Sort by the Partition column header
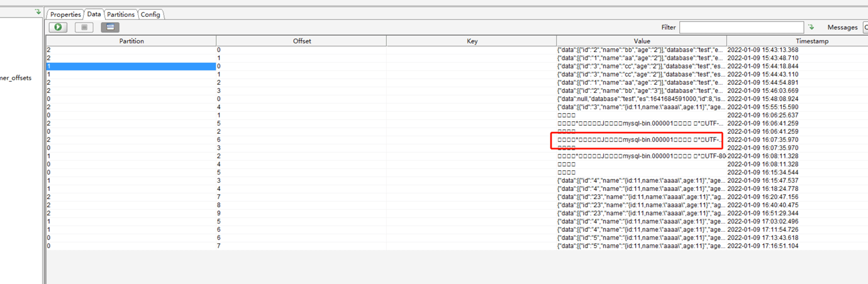Image resolution: width=868 pixels, height=284 pixels. click(131, 41)
